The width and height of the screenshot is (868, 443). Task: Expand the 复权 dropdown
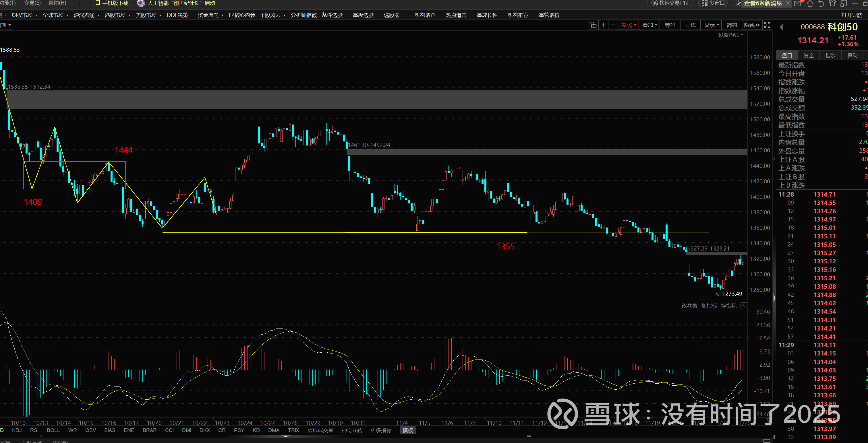click(x=629, y=25)
